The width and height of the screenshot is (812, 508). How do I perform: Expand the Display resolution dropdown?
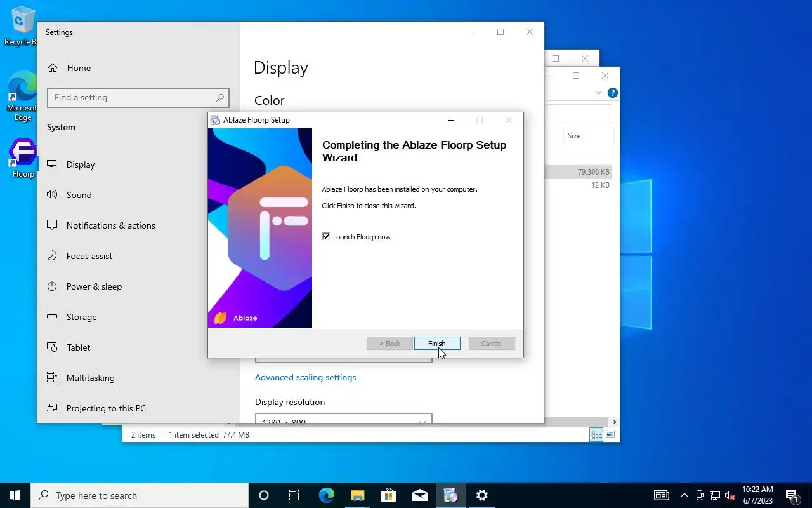(x=343, y=418)
